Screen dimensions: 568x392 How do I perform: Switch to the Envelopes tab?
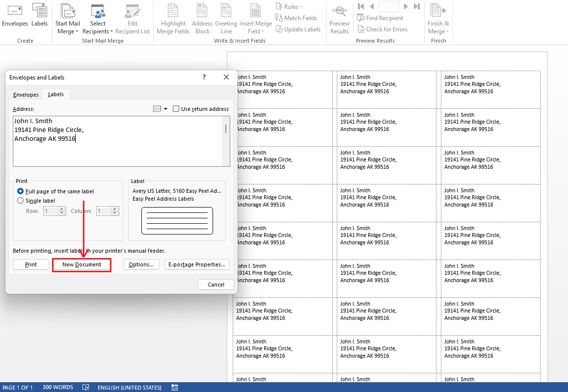pyautogui.click(x=25, y=94)
